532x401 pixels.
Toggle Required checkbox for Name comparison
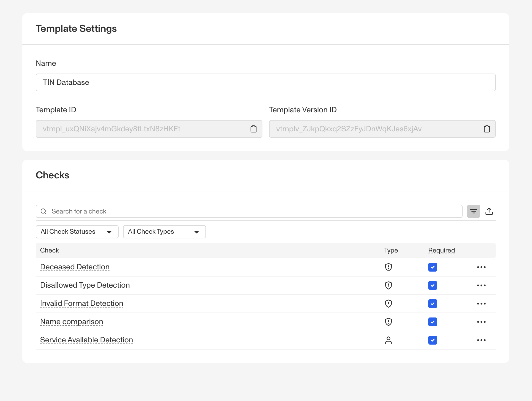point(432,322)
